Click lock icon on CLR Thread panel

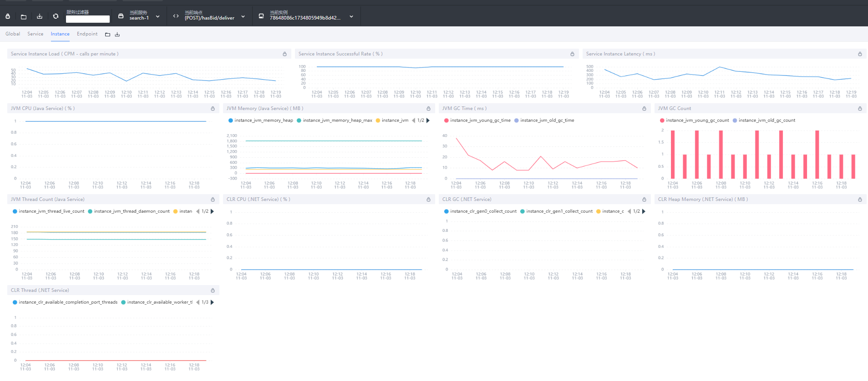point(213,291)
